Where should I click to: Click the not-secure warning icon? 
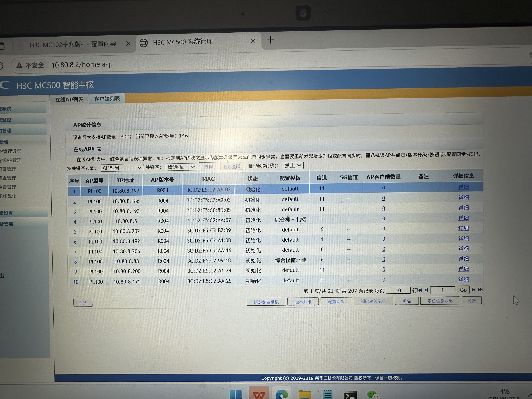20,65
